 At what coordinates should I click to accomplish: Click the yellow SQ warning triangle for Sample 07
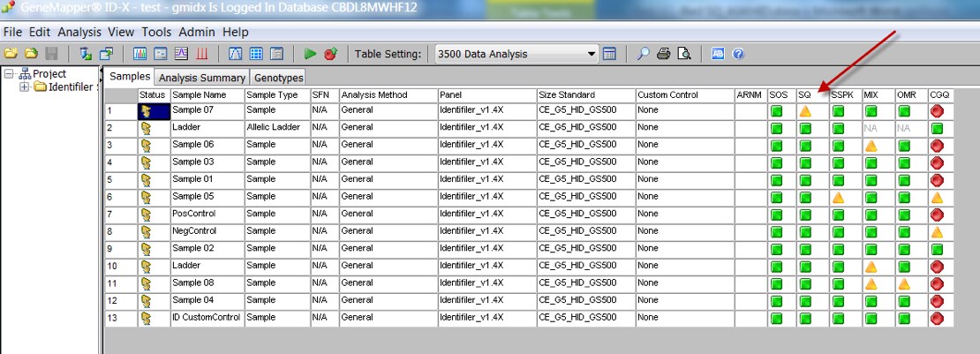[805, 111]
